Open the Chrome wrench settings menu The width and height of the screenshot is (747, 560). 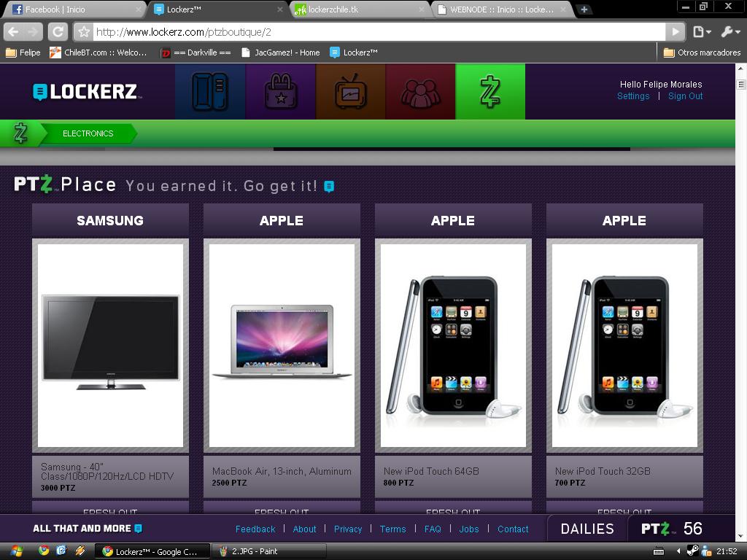[730, 31]
